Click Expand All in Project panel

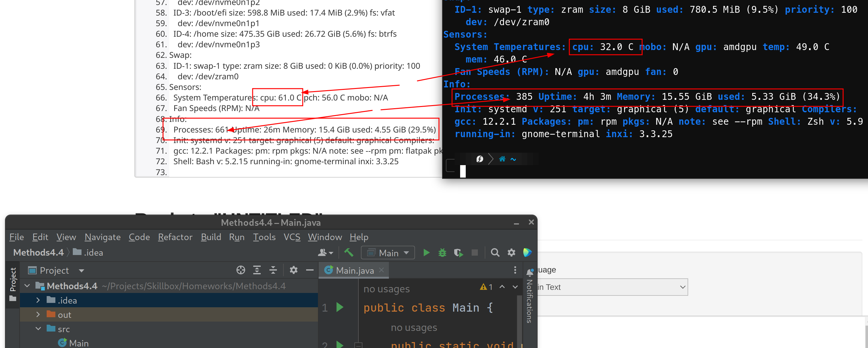coord(257,270)
